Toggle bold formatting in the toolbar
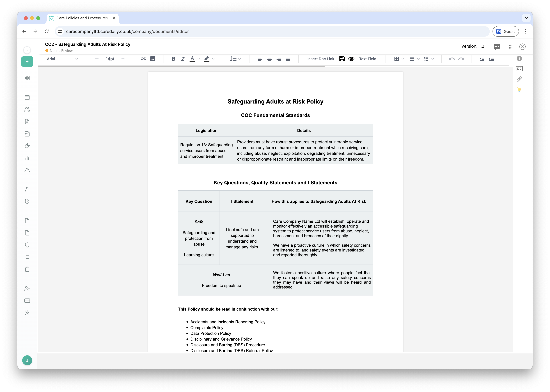The width and height of the screenshot is (550, 392). click(173, 59)
